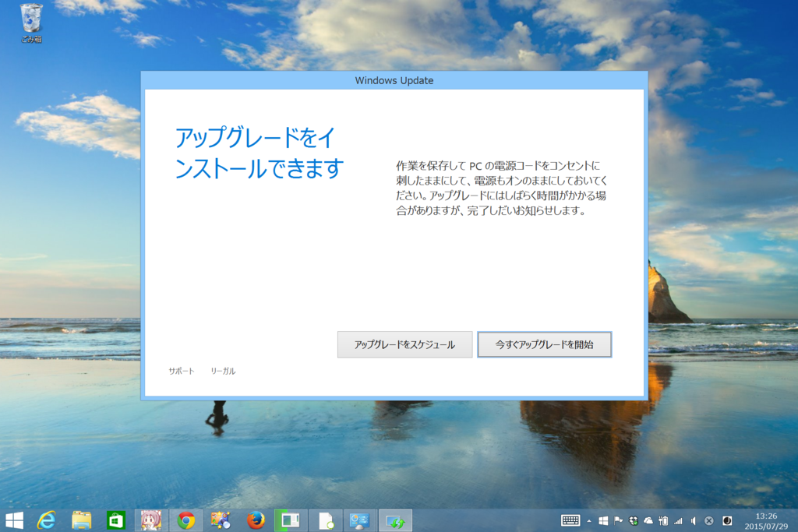Click the Get Windows 10 tray icon
Image resolution: width=798 pixels, height=532 pixels.
[x=603, y=521]
